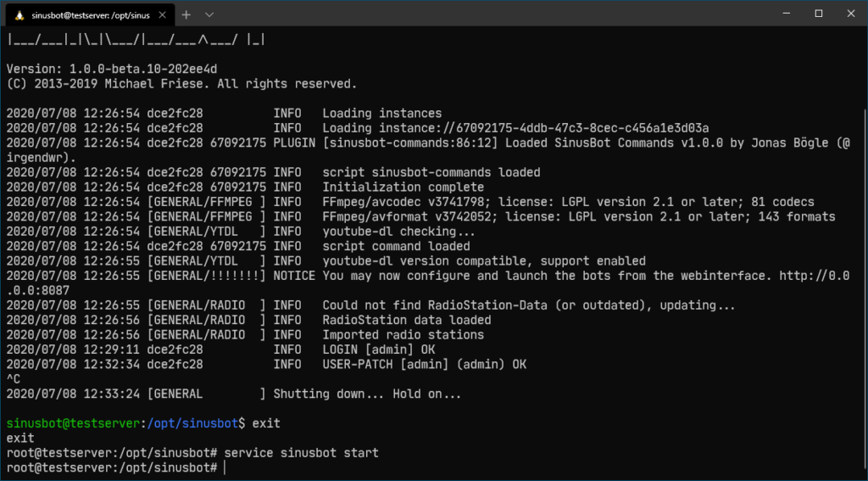Click the 'service sinusbot start' command text

coord(302,453)
